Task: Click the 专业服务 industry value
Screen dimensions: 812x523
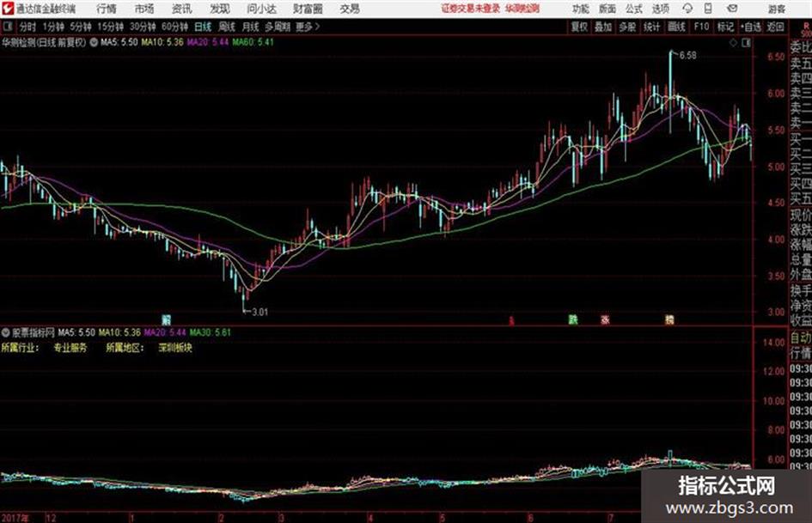Action: (x=70, y=348)
